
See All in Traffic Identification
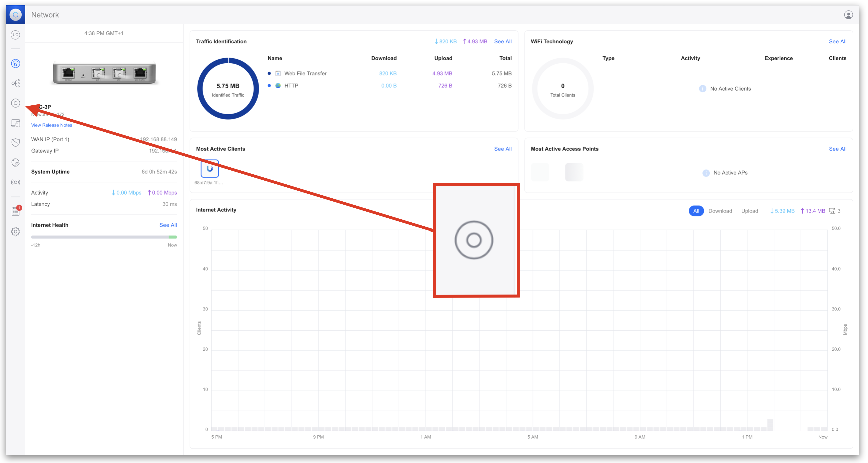click(x=502, y=41)
